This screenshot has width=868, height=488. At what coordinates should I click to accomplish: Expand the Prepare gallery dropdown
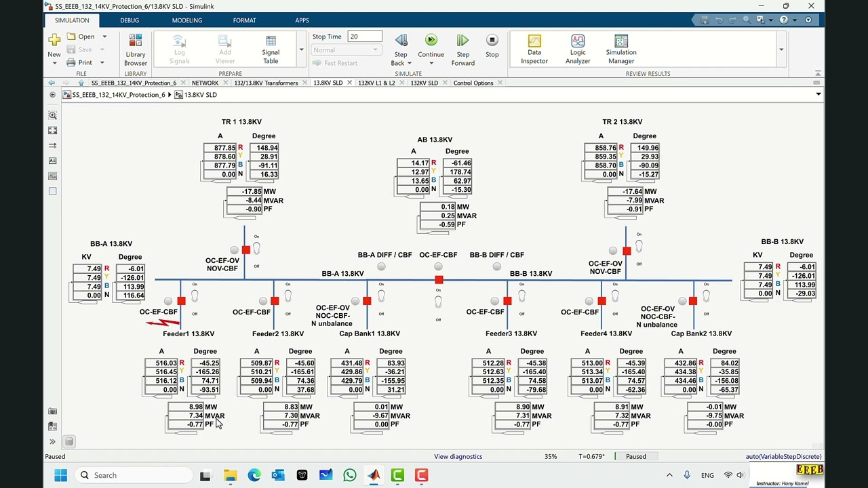(301, 49)
